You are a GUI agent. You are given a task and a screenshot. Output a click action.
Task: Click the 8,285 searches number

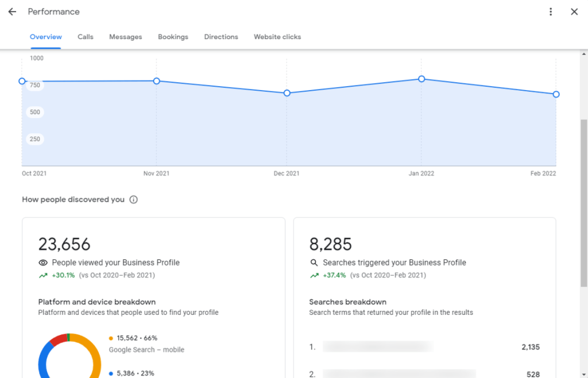330,244
